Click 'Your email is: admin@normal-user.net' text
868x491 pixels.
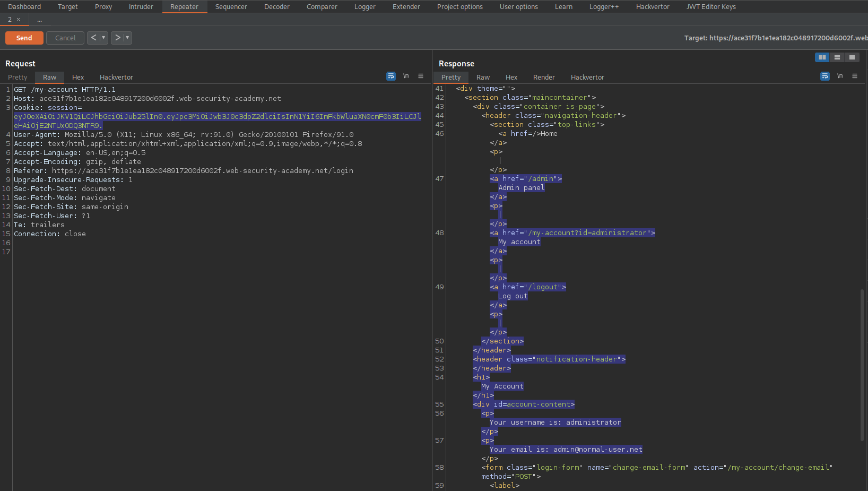click(566, 450)
